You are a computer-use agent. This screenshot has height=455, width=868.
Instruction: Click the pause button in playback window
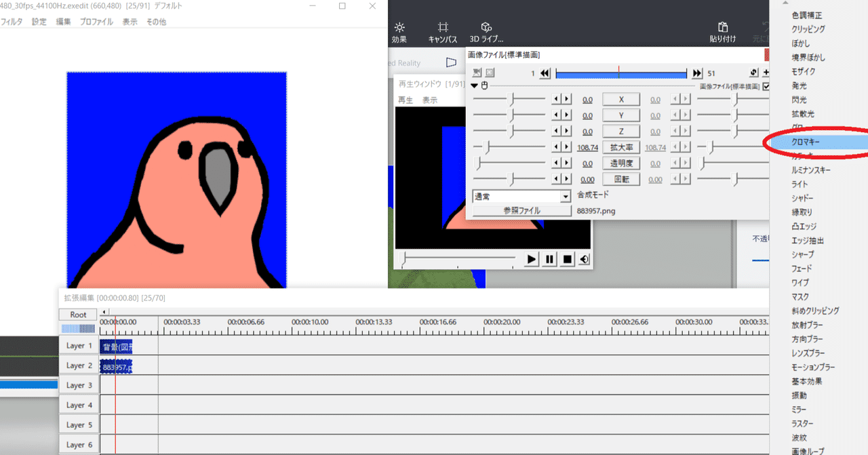[549, 259]
